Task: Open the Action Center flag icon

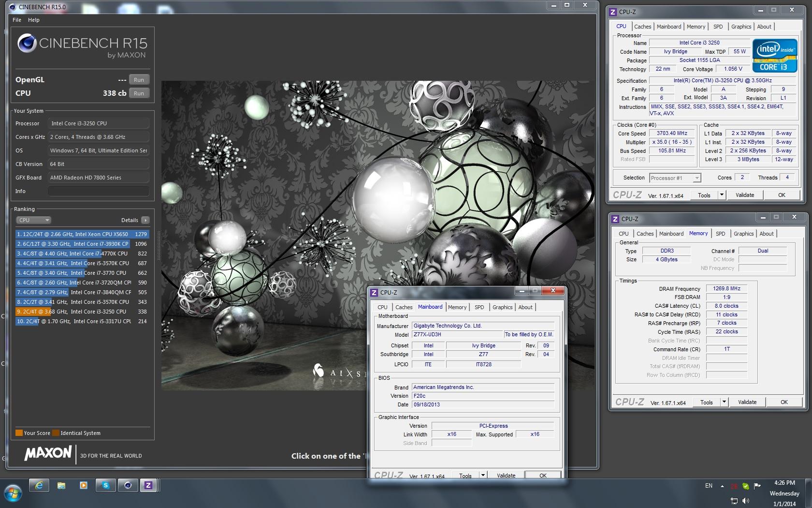Action: (757, 486)
